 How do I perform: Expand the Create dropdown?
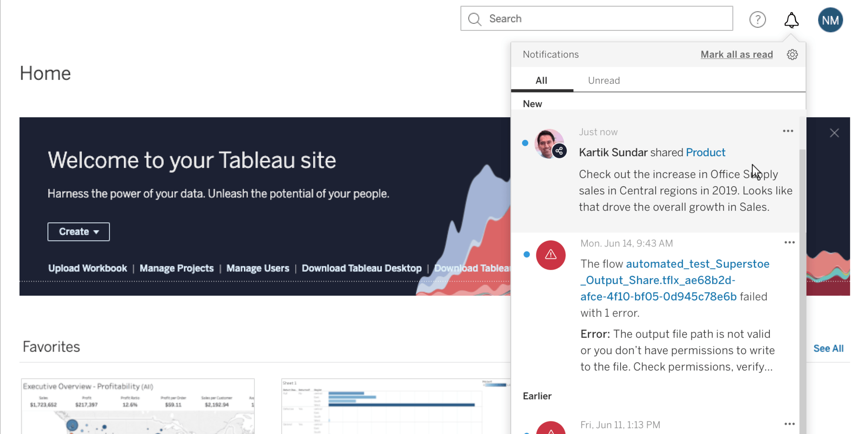coord(79,232)
